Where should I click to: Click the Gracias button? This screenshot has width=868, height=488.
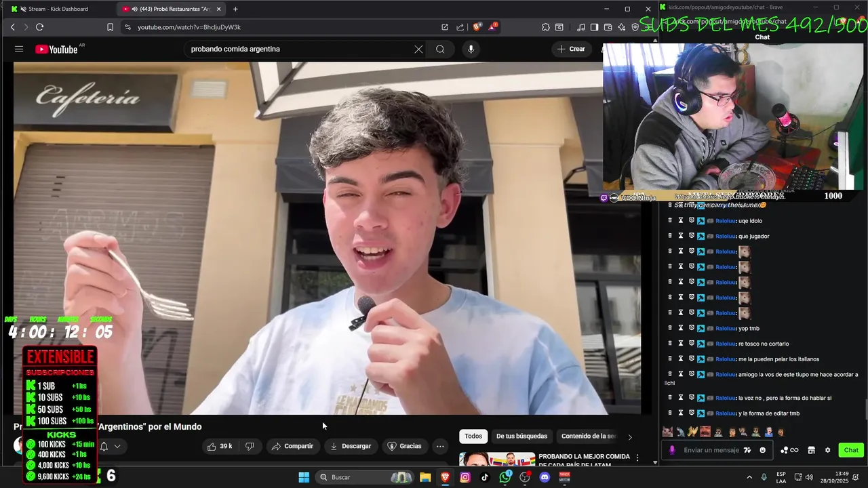pyautogui.click(x=404, y=446)
